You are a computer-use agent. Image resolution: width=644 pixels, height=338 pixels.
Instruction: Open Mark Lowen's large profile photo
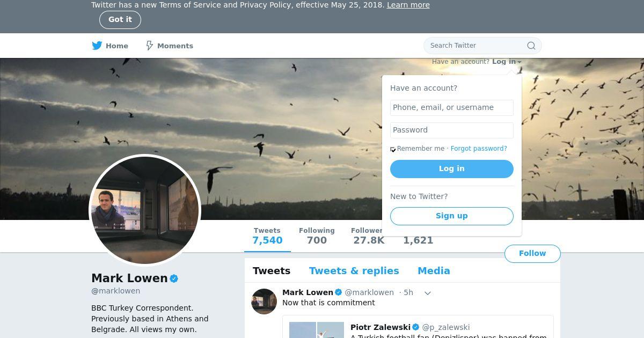[145, 210]
